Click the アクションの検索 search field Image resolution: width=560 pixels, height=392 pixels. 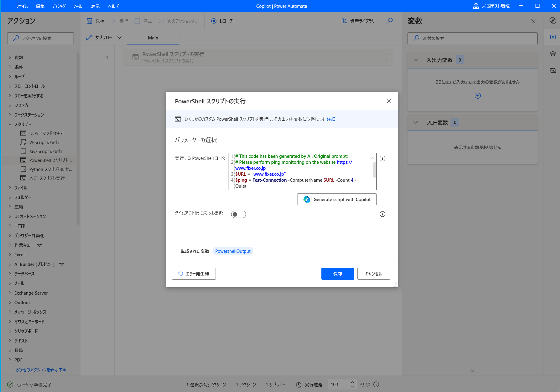(x=40, y=38)
